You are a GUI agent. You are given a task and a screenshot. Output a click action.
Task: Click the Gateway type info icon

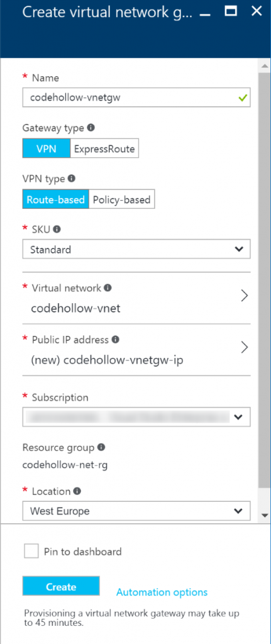click(x=91, y=128)
